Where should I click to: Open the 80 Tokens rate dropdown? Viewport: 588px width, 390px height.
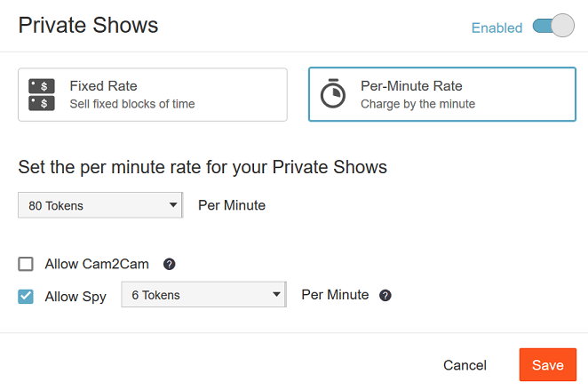99,205
